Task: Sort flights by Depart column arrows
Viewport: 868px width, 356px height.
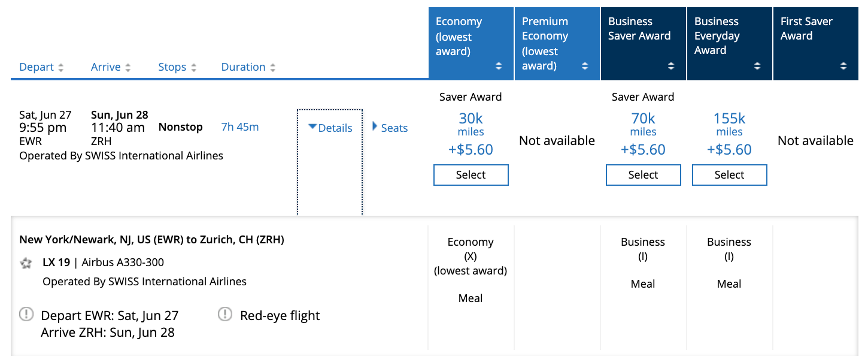Action: pos(60,68)
